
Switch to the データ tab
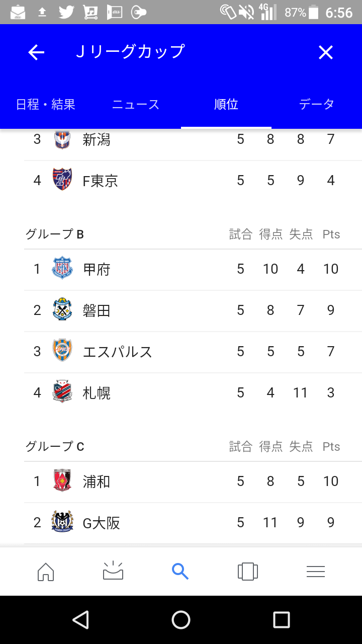point(317,105)
